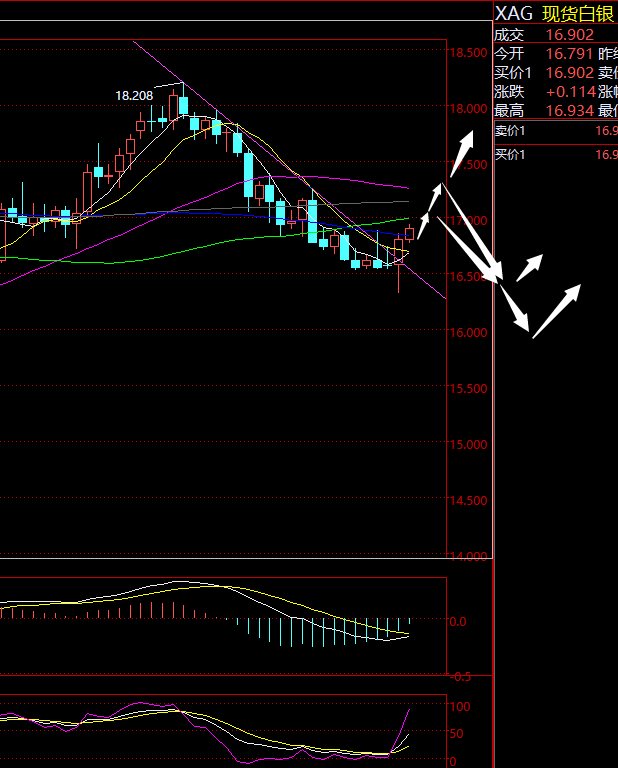Click the 15.500 price axis label
The height and width of the screenshot is (768, 618).
pyautogui.click(x=469, y=388)
